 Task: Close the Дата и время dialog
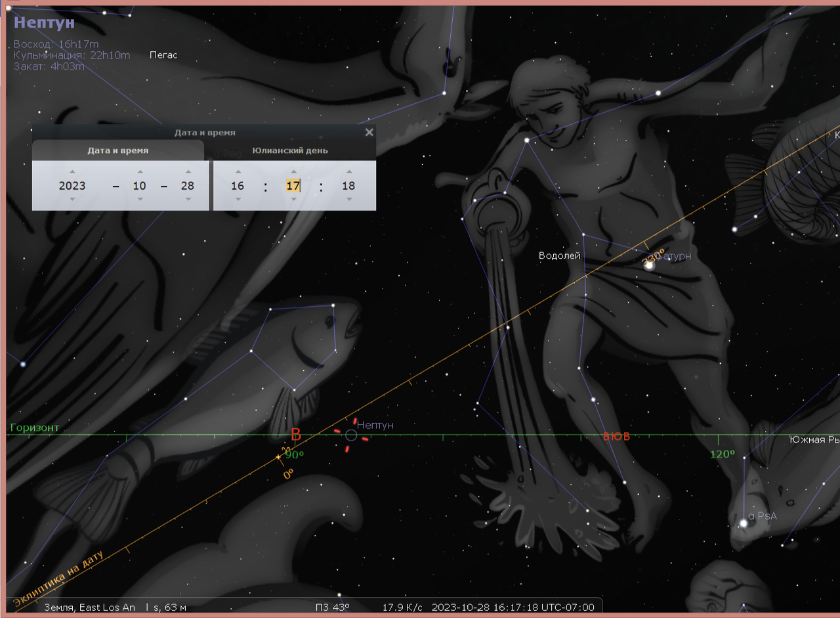(x=369, y=132)
